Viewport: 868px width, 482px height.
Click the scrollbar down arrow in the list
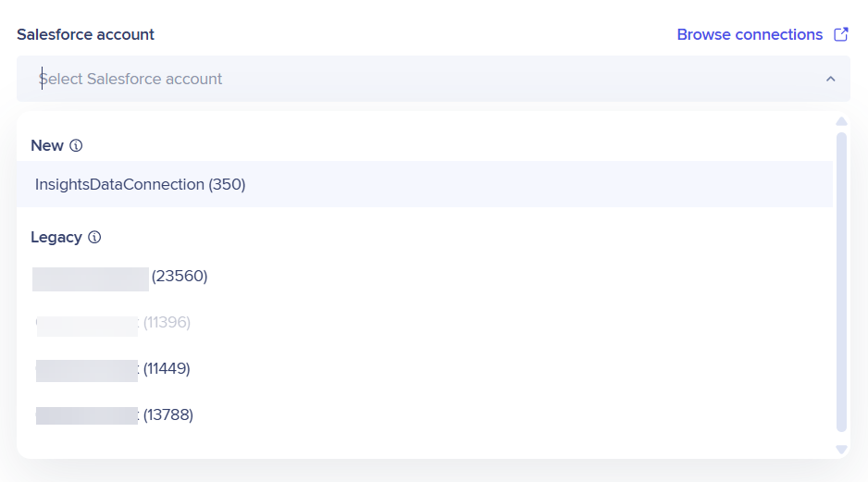pos(841,449)
